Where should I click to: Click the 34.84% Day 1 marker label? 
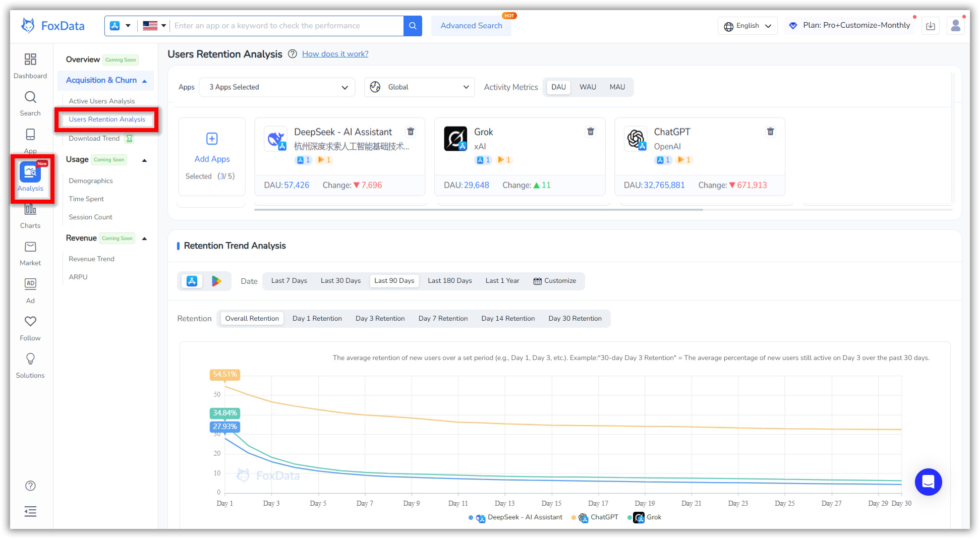coord(225,413)
